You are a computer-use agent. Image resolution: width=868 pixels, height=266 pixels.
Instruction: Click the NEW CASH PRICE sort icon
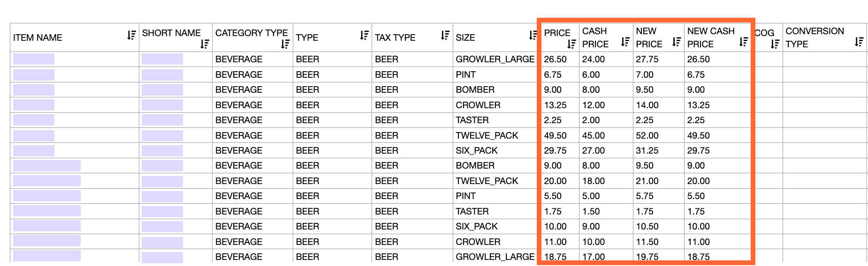pos(743,42)
